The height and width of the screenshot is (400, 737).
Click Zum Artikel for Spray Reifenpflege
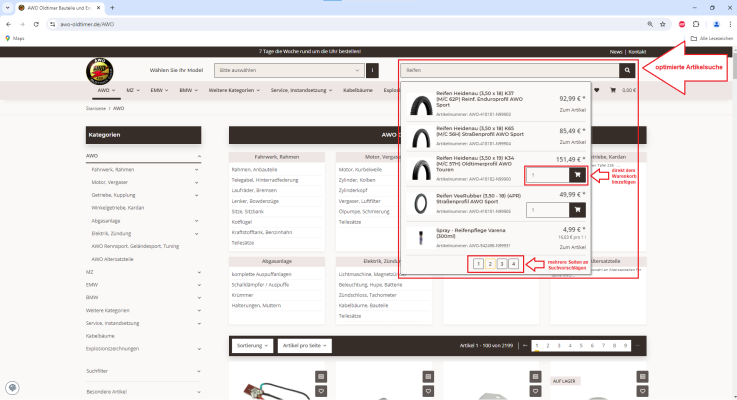click(x=572, y=247)
